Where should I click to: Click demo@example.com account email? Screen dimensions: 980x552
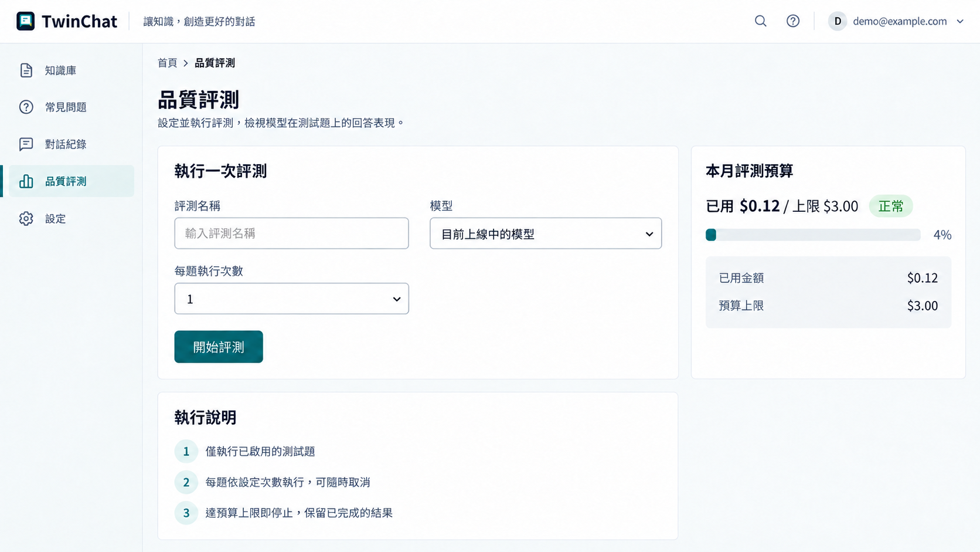900,21
